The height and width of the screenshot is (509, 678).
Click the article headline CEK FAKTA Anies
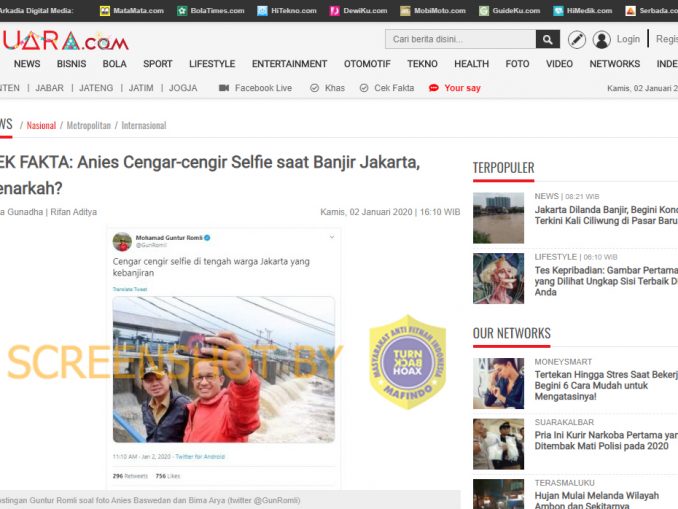click(210, 175)
